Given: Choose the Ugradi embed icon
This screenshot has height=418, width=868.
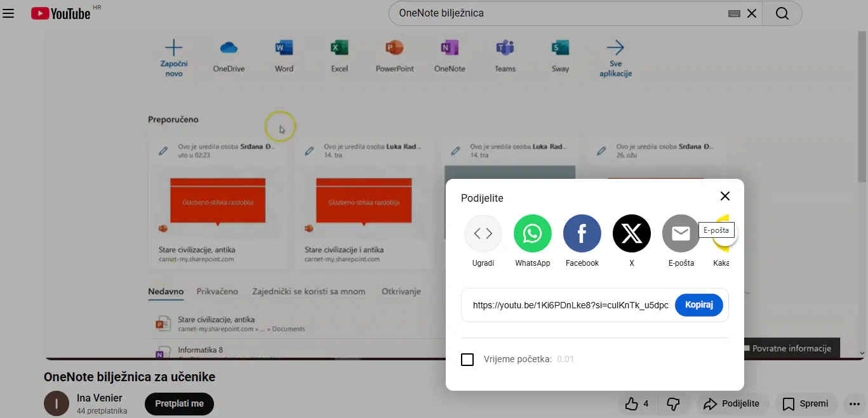Looking at the screenshot, I should 483,233.
